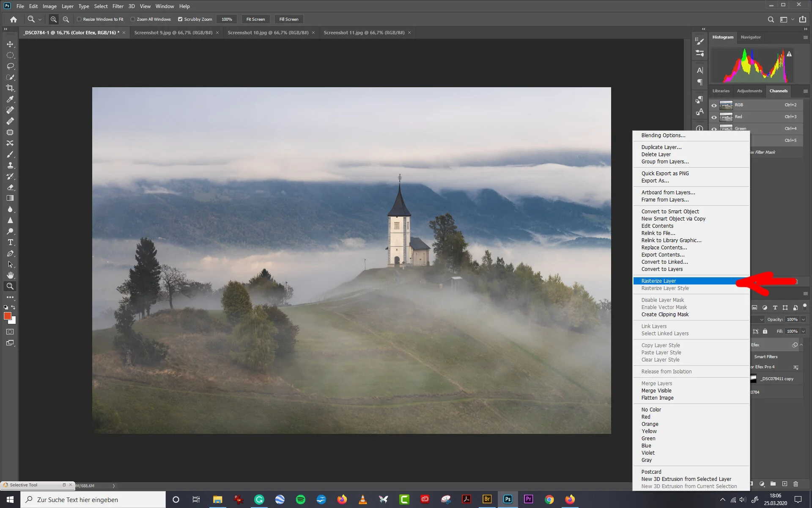812x508 pixels.
Task: Hide the Red channel visibility eye
Action: point(714,117)
